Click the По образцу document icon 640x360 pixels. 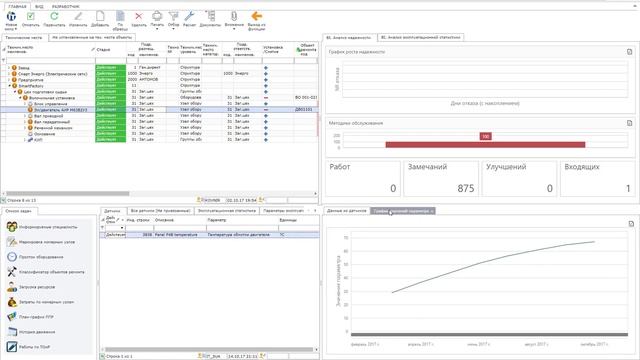point(120,16)
